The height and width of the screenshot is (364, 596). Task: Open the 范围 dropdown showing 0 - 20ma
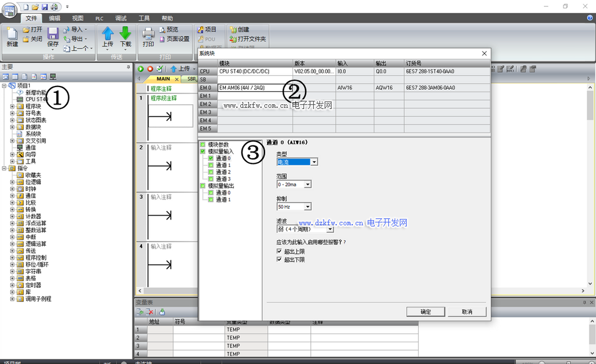click(x=308, y=185)
